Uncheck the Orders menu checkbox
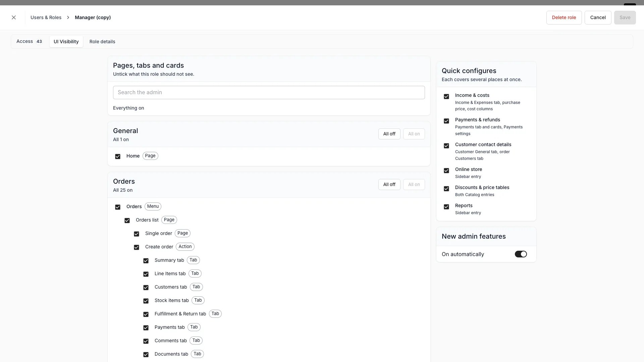Screen dimensions: 644x362 (x=118, y=207)
